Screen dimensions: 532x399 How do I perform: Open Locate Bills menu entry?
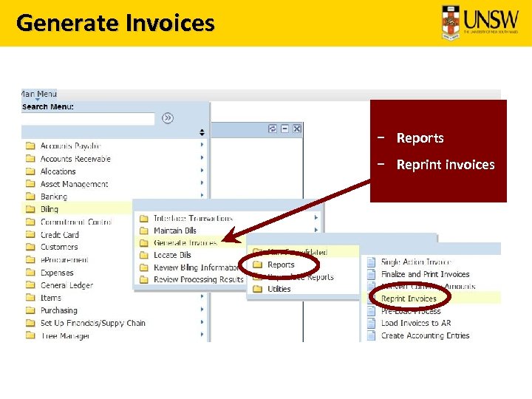(x=172, y=255)
